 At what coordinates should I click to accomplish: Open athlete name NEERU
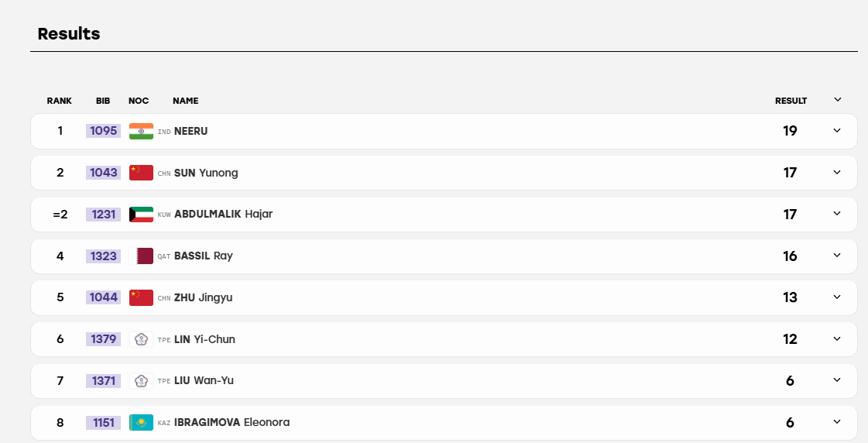point(191,131)
